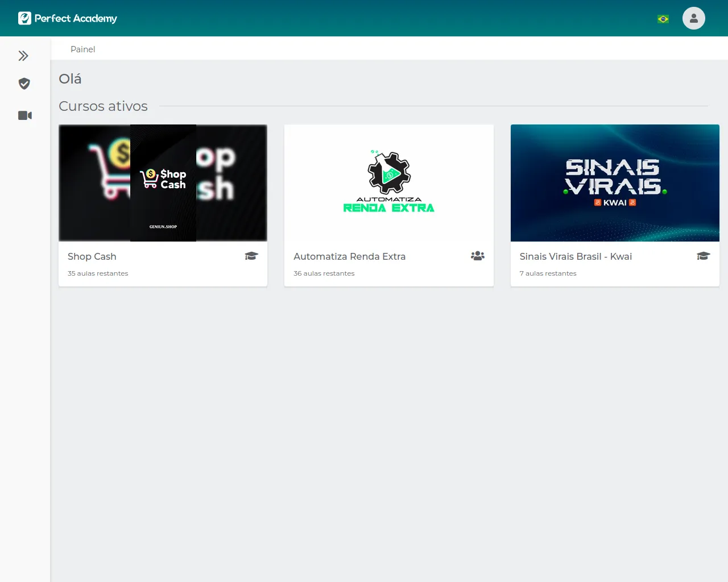Change language via Brazil flag icon
The width and height of the screenshot is (728, 582).
pyautogui.click(x=663, y=19)
